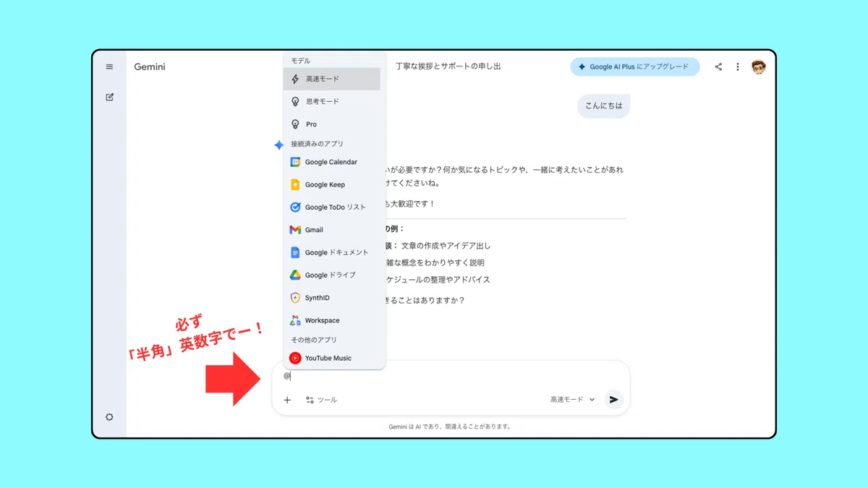Screen dimensions: 868x488
Task: Choose Gmail from the app list
Action: (332, 230)
